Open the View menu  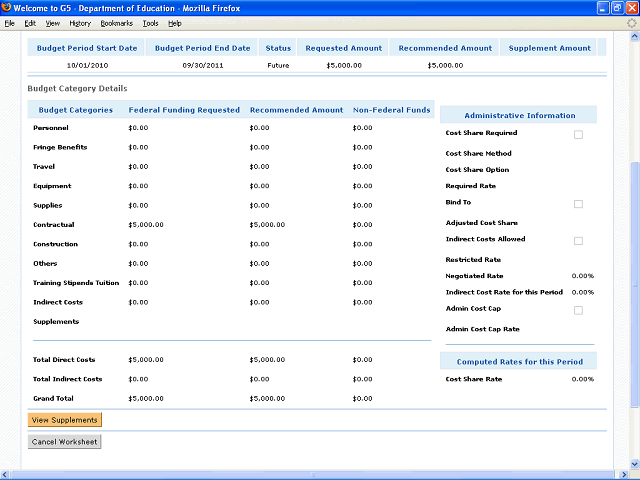click(x=52, y=22)
